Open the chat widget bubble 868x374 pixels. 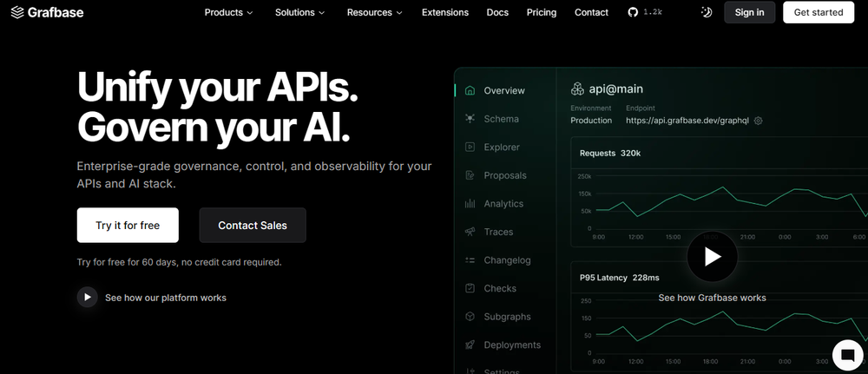tap(845, 355)
